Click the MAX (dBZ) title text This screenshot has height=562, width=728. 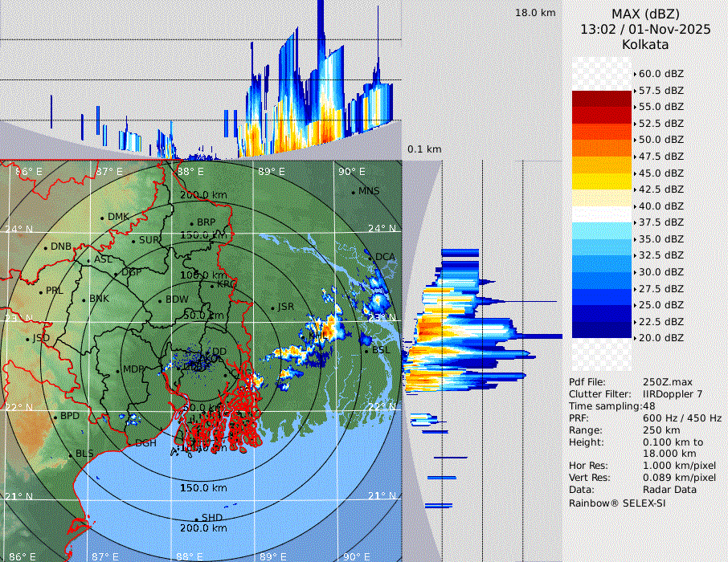coord(645,14)
